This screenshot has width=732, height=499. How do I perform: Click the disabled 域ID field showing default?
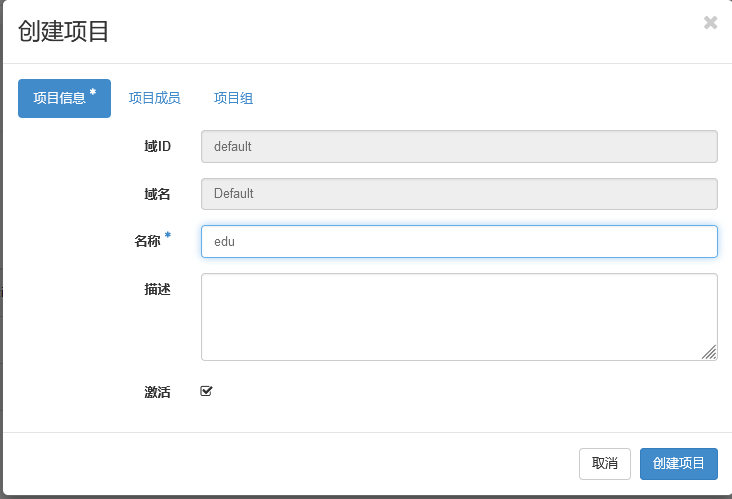click(459, 146)
